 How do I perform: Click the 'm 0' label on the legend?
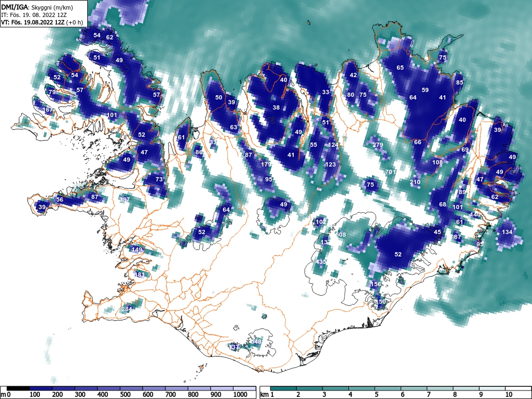point(4,394)
